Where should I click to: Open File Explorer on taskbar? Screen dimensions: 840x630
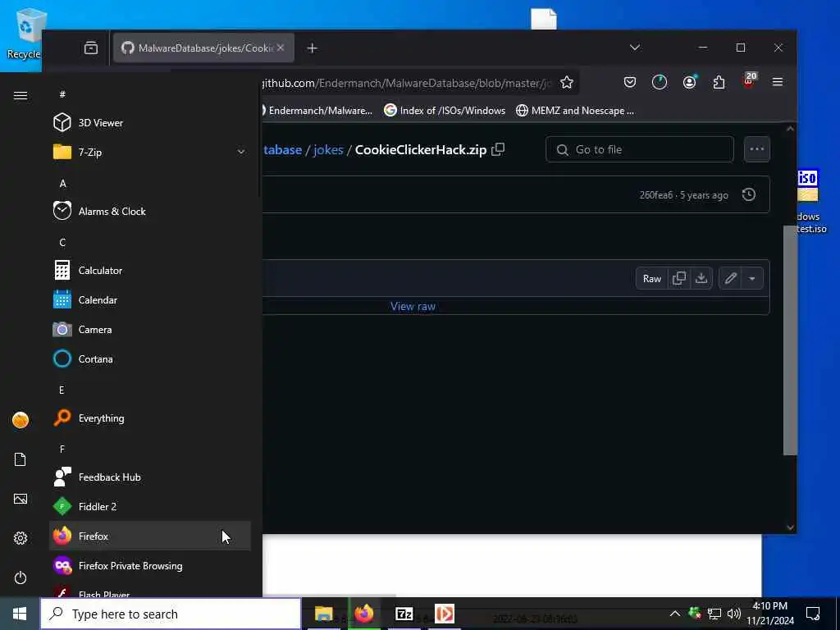click(323, 614)
